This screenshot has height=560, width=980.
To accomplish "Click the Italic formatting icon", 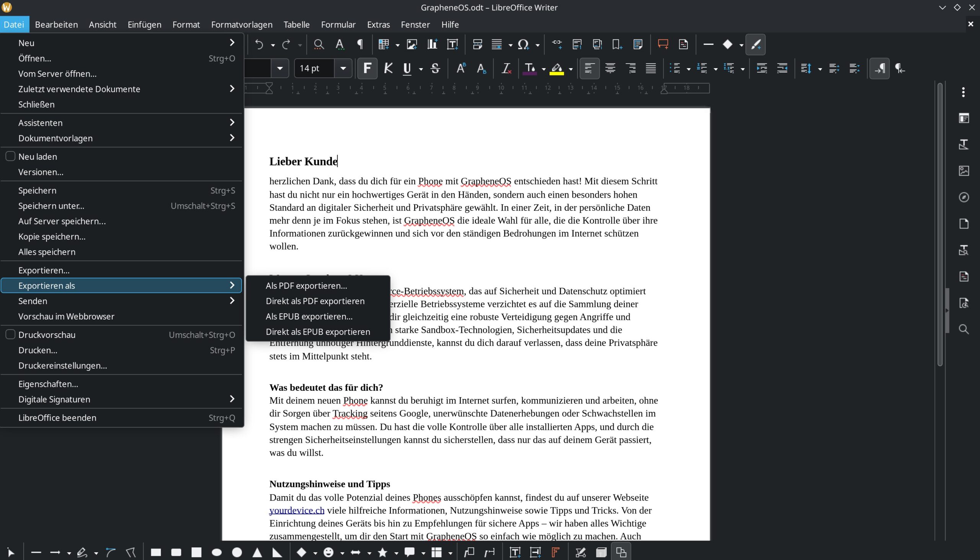I will tap(388, 69).
